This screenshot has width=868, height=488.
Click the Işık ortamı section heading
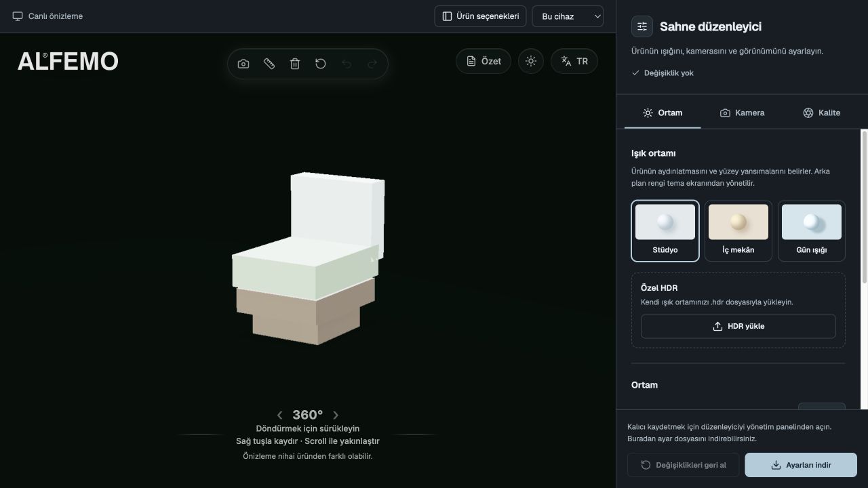[654, 153]
